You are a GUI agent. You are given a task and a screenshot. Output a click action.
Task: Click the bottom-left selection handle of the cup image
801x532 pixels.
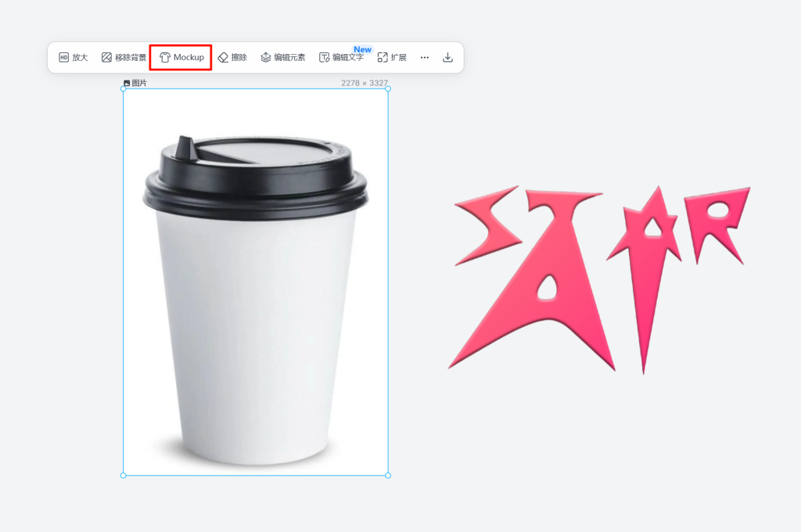coord(123,475)
